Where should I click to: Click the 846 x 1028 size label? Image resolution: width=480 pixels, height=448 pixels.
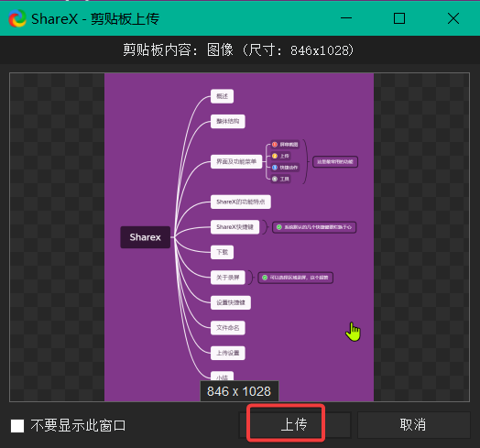239,391
